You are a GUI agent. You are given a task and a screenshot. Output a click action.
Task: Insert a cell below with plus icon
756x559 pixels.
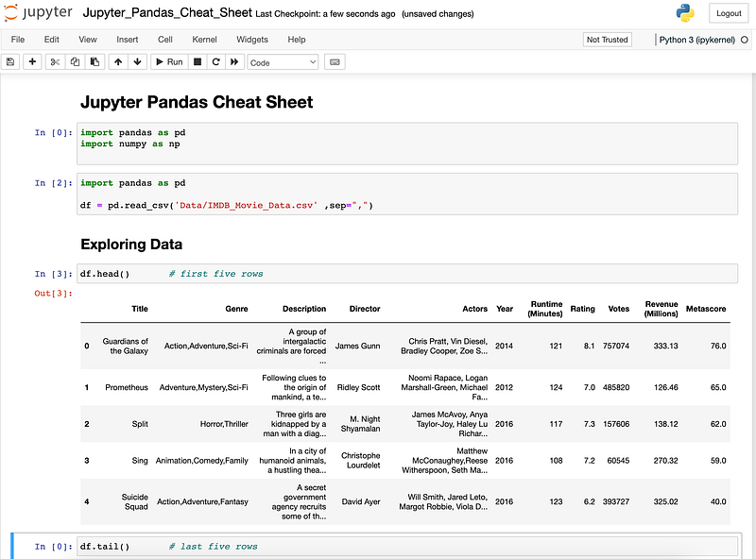(x=32, y=62)
